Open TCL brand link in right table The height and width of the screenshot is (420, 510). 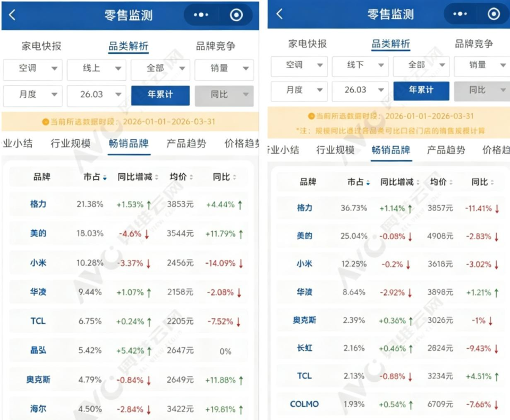[x=304, y=376]
